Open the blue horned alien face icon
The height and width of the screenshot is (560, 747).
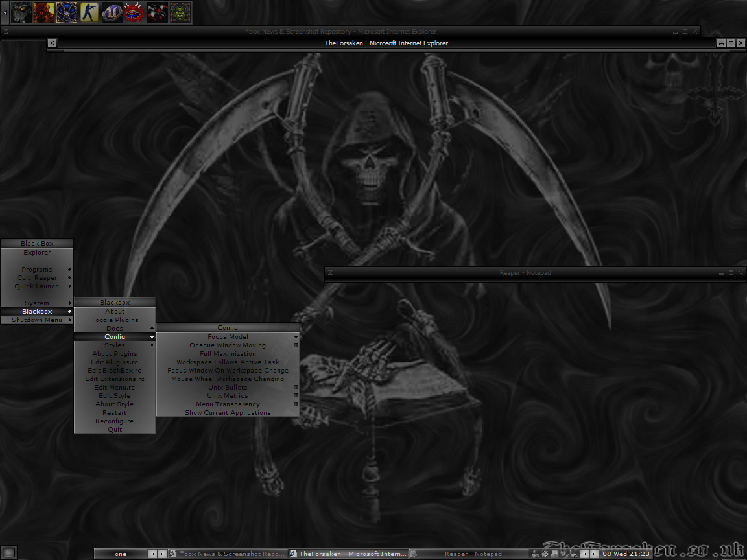pos(66,12)
